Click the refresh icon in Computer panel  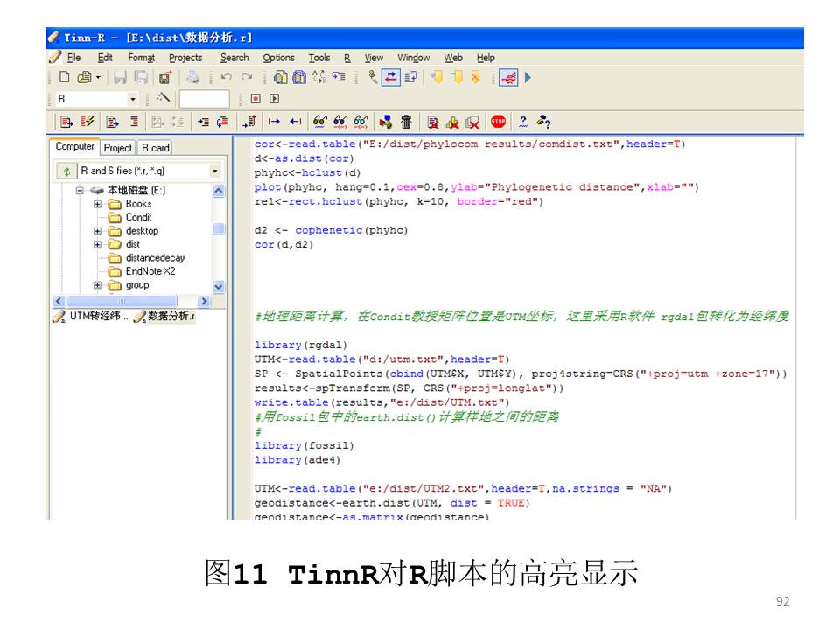tap(66, 171)
